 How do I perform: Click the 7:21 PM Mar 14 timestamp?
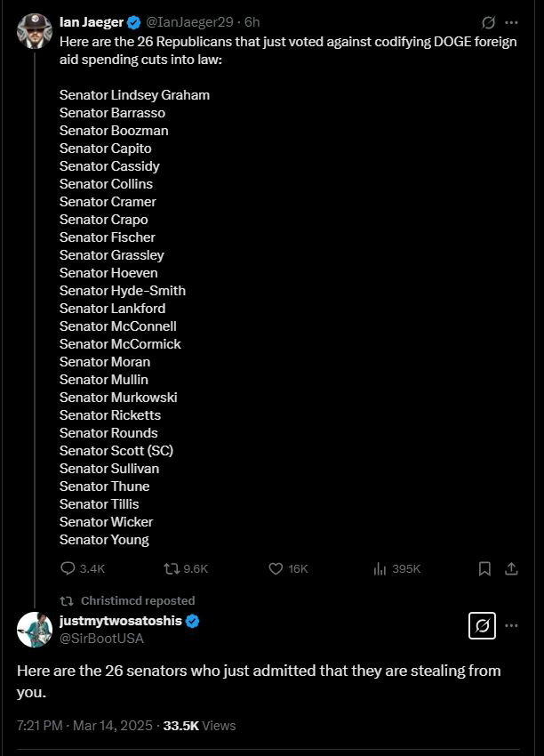pyautogui.click(x=84, y=726)
